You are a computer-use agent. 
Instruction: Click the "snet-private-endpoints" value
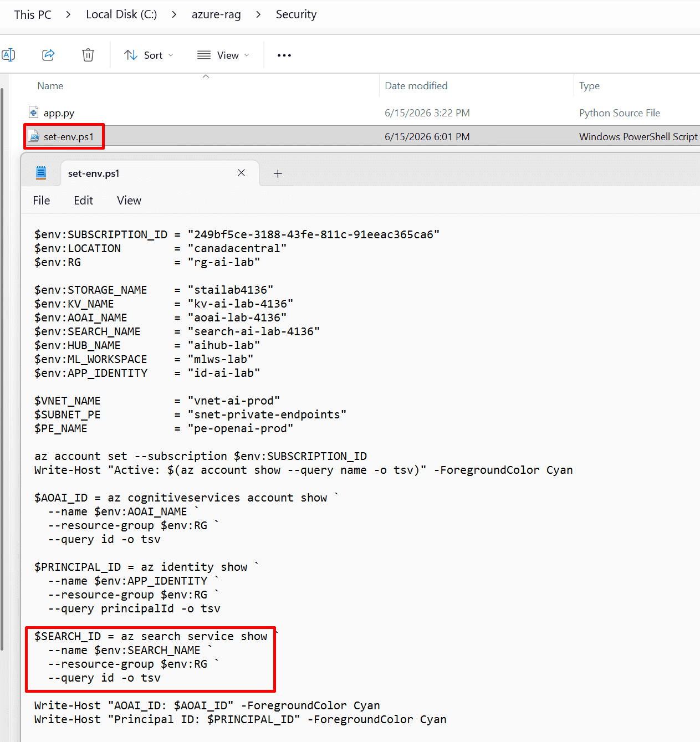[267, 415]
